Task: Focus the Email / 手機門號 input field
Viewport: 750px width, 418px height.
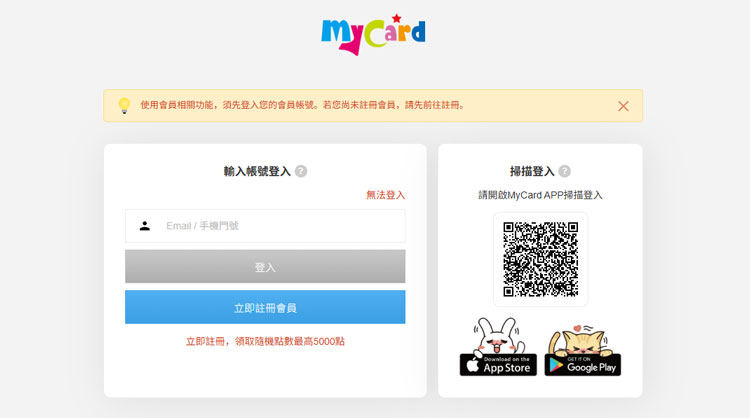Action: (x=265, y=226)
